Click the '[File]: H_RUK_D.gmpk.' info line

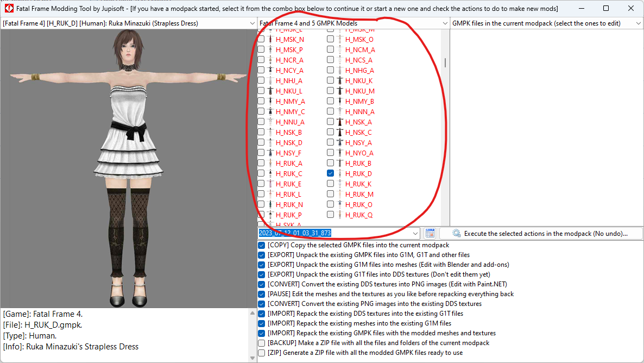pyautogui.click(x=43, y=325)
